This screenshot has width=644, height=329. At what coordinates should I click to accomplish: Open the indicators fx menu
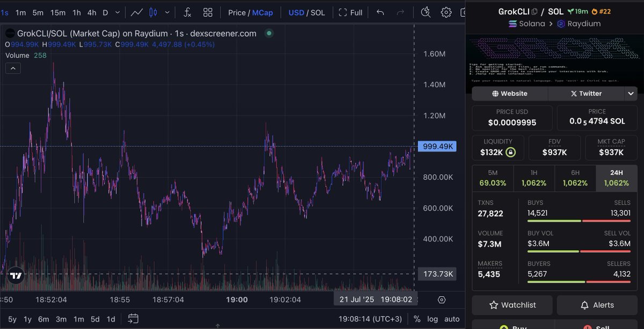point(187,13)
